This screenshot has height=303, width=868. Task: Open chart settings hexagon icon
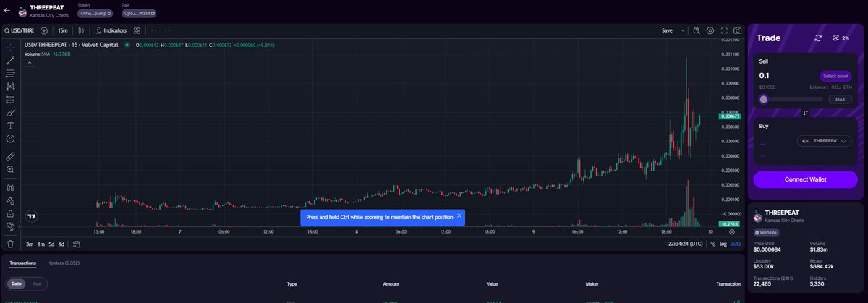(710, 30)
